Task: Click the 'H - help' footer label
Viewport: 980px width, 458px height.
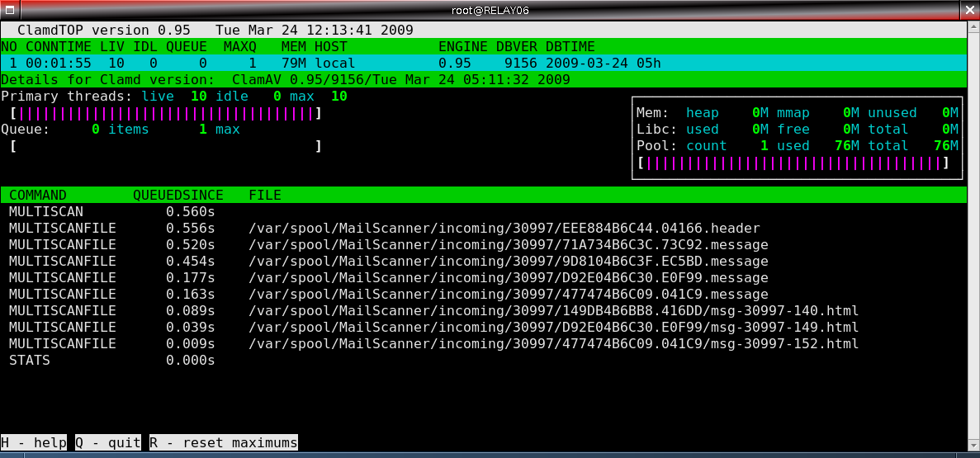Action: coord(34,443)
